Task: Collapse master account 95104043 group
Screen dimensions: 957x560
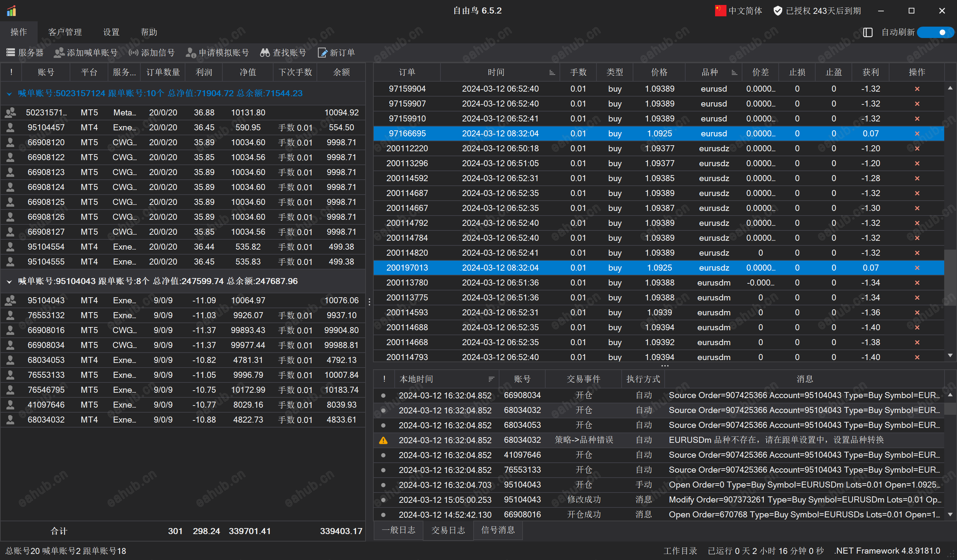Action: point(9,281)
